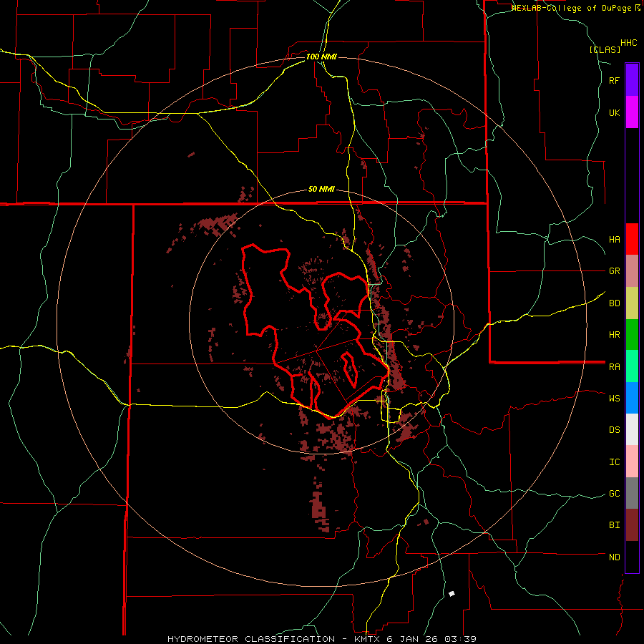Click the "ND" legend label
Image resolution: width=644 pixels, height=644 pixels.
point(614,557)
